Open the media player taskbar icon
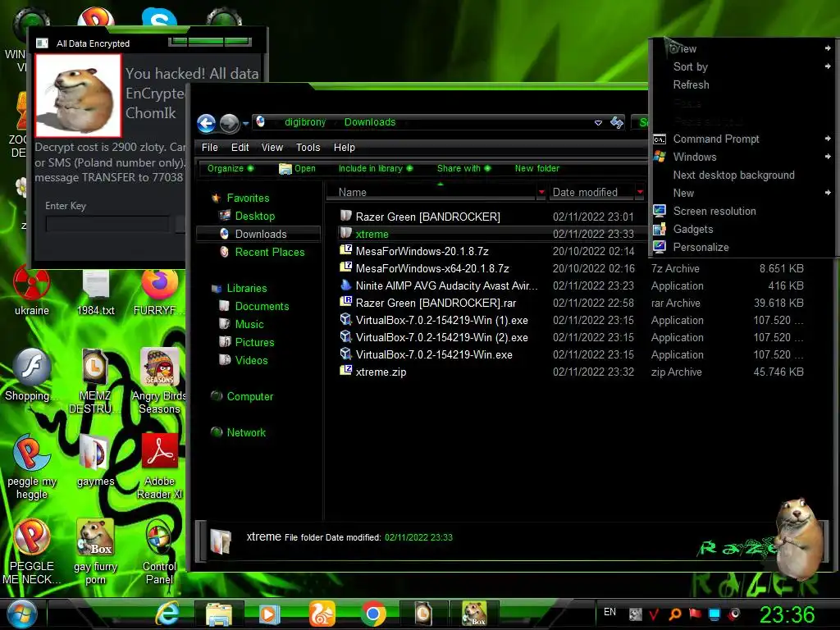840x630 pixels. pos(269,614)
